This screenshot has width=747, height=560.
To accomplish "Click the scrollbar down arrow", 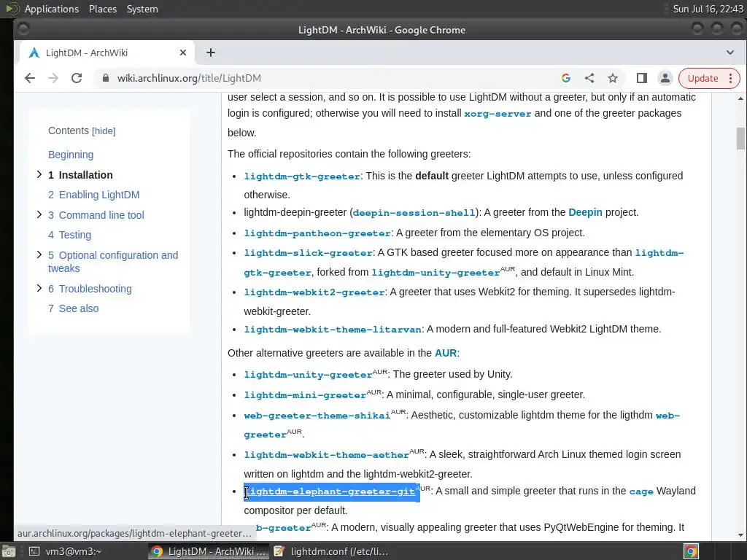I will coord(740,534).
